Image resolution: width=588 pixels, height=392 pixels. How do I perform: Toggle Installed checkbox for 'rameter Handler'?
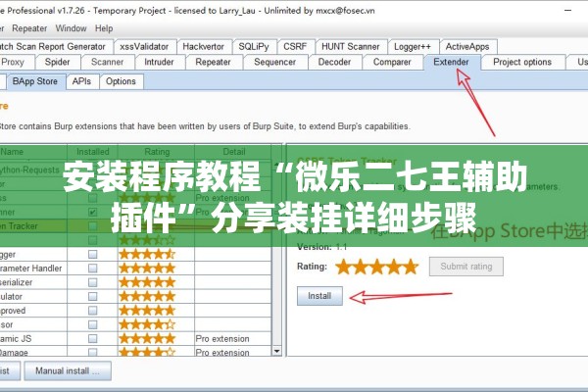[x=93, y=269]
